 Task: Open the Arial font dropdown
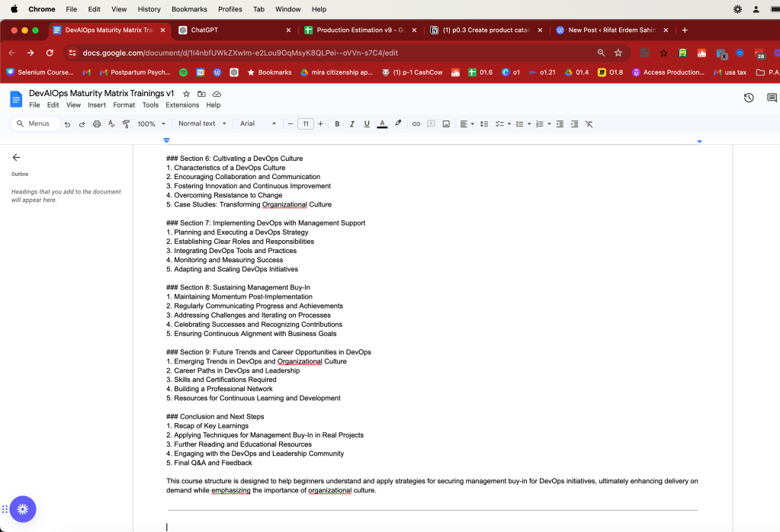coord(258,123)
